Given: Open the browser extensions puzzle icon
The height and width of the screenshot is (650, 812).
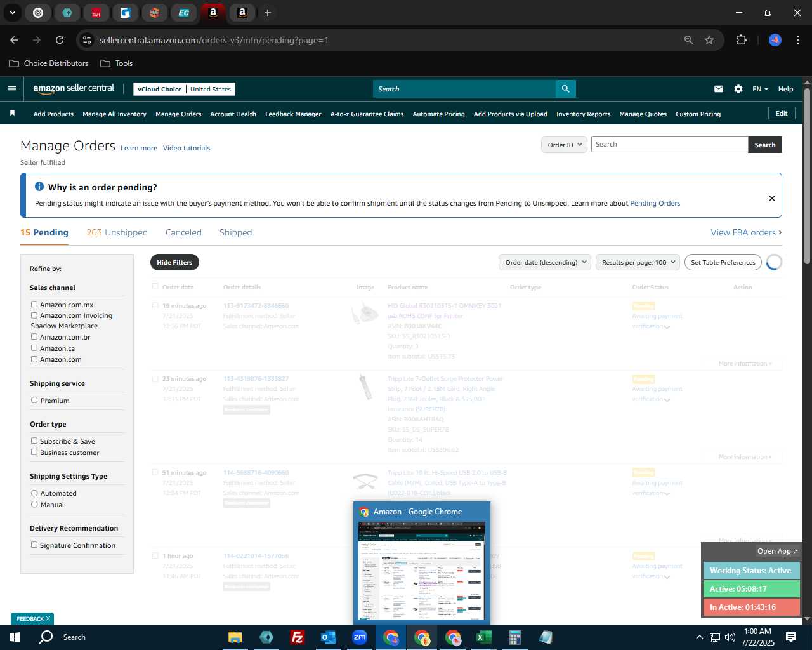Looking at the screenshot, I should coord(741,40).
